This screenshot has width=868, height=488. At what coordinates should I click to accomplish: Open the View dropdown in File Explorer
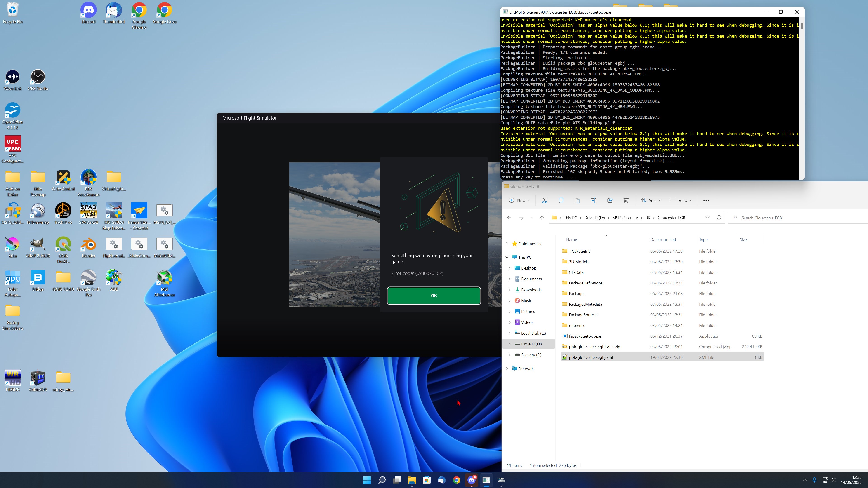[x=681, y=200]
